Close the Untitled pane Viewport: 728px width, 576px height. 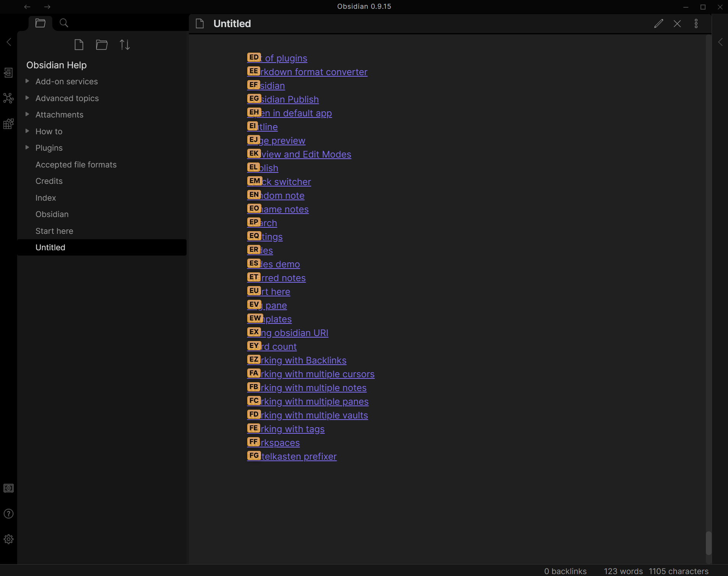click(677, 24)
